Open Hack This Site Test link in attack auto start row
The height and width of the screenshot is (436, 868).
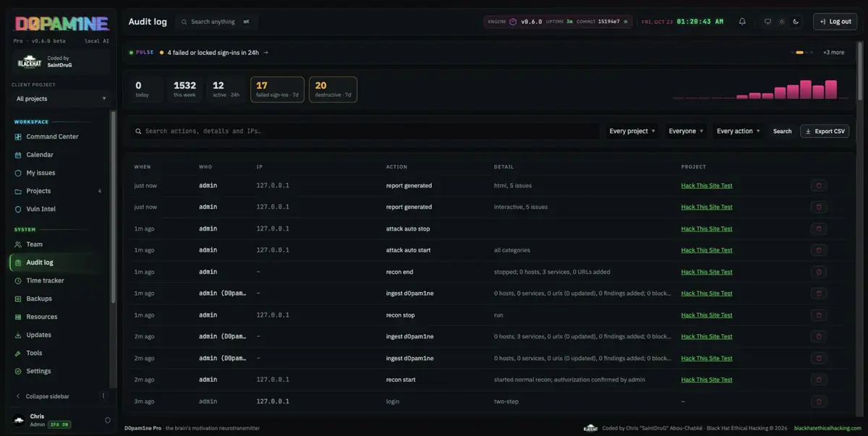(707, 250)
